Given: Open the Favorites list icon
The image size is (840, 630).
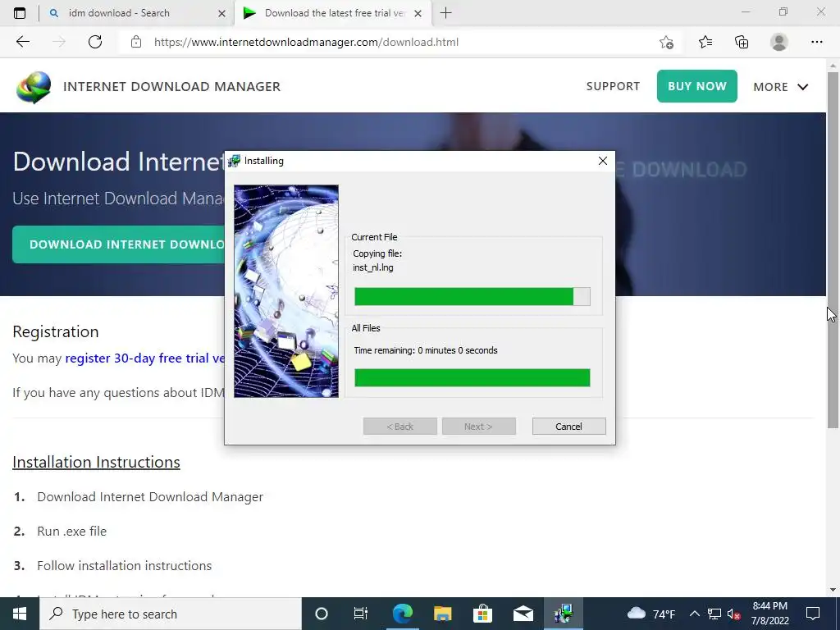Looking at the screenshot, I should [705, 42].
